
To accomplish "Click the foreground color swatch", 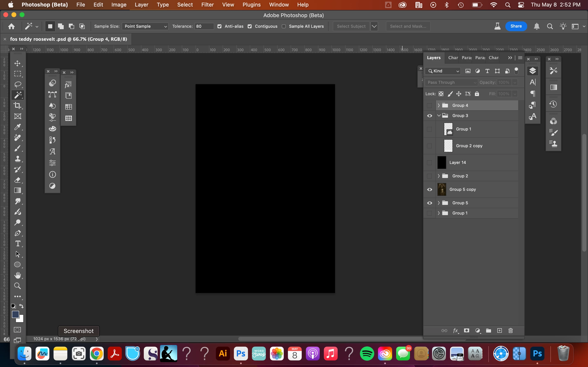I will (x=15, y=314).
